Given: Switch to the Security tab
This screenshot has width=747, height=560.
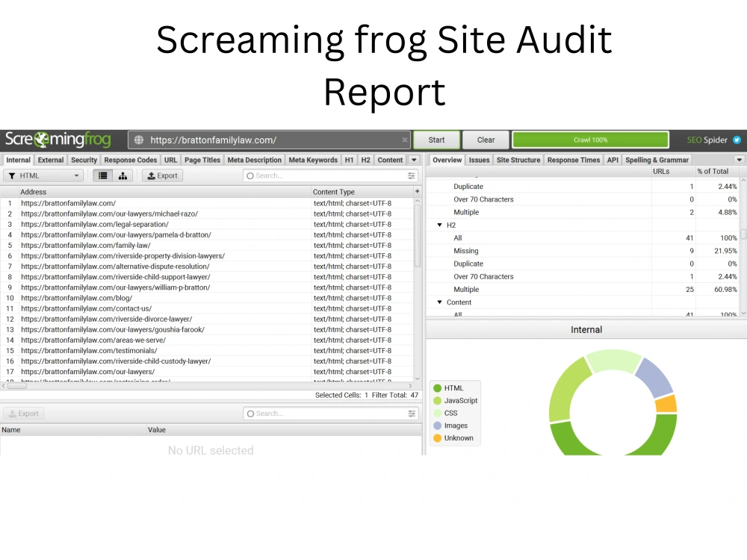Looking at the screenshot, I should (x=84, y=160).
